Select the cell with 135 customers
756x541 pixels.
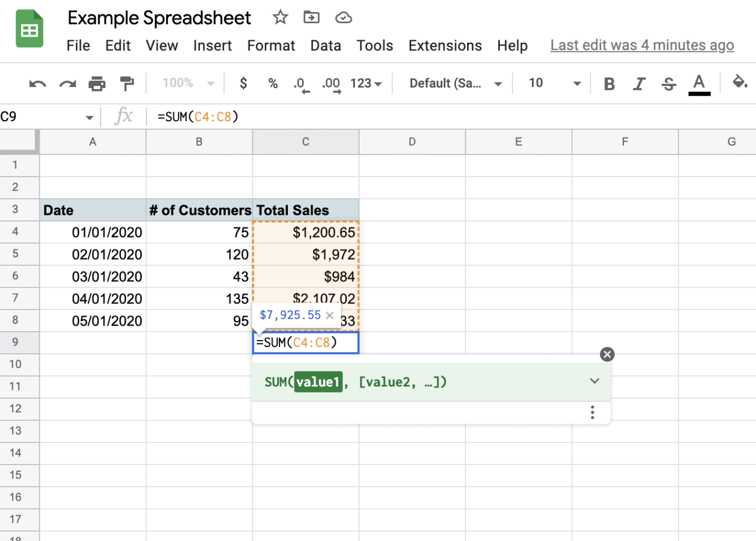click(199, 298)
